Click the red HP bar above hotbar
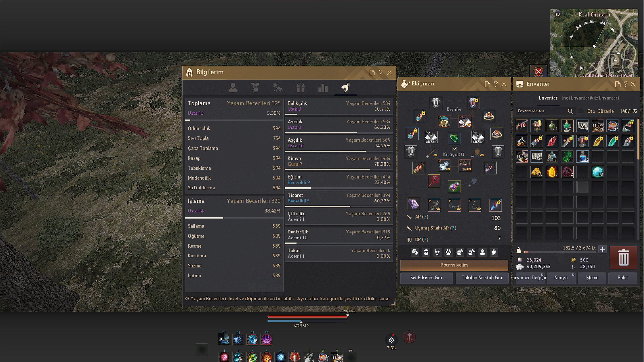 pyautogui.click(x=308, y=316)
